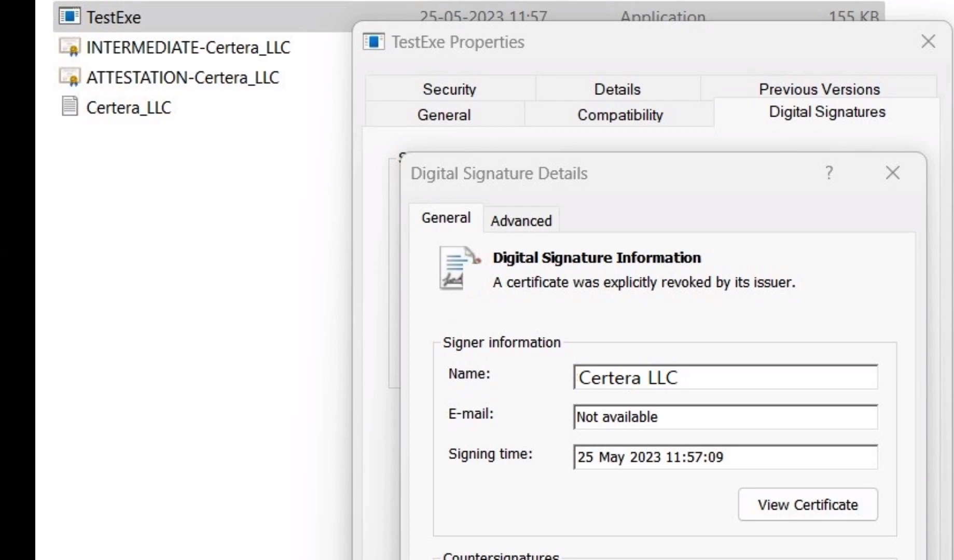The height and width of the screenshot is (560, 954).
Task: Switch to the Advanced tab
Action: pos(521,220)
